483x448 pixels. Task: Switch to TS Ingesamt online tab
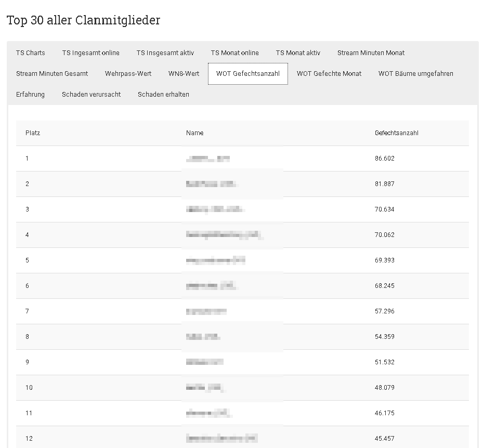pyautogui.click(x=90, y=53)
